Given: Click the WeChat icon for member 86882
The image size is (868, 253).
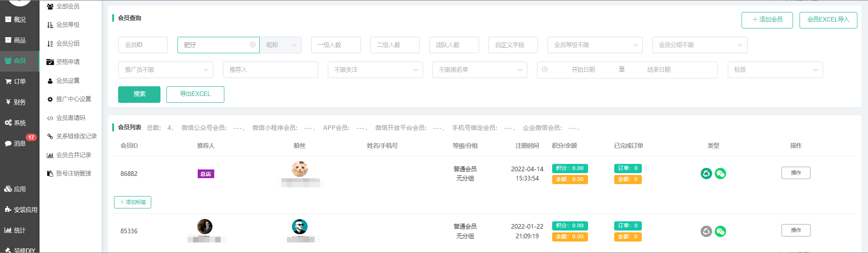Looking at the screenshot, I should tap(720, 174).
